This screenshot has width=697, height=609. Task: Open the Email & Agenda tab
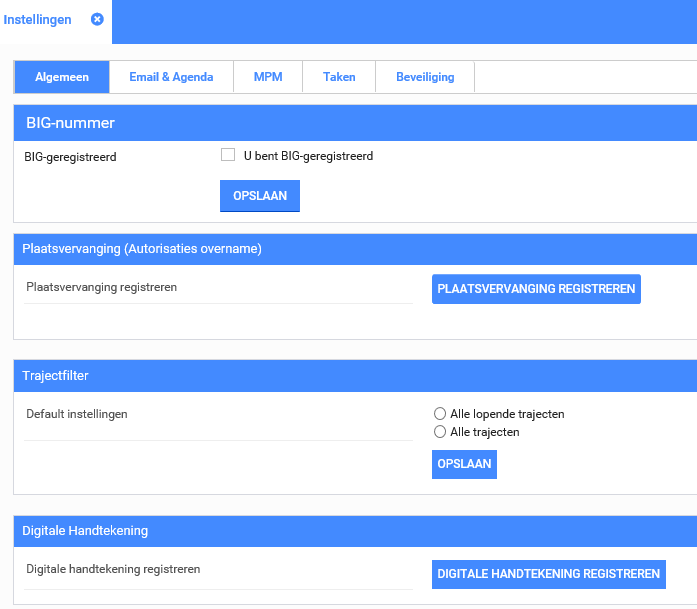click(x=171, y=77)
